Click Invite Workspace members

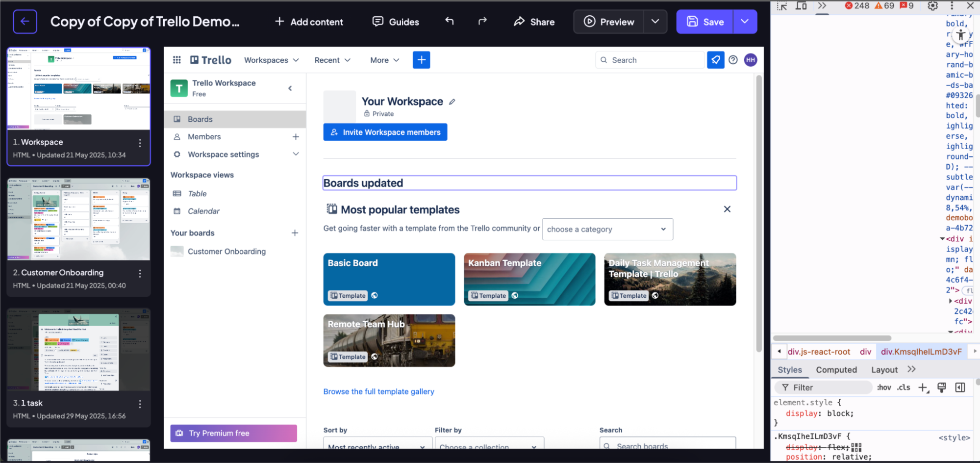coord(385,132)
